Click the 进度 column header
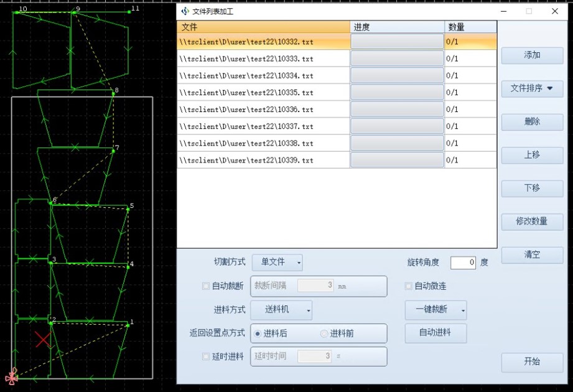 click(397, 27)
